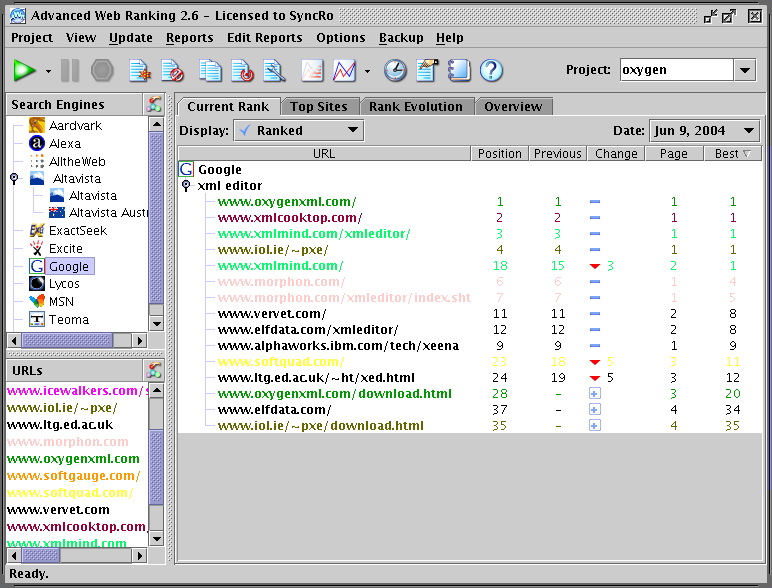This screenshot has height=588, width=772.
Task: Click the plus icon in oxygenxml.com/download.html row
Action: [x=595, y=394]
